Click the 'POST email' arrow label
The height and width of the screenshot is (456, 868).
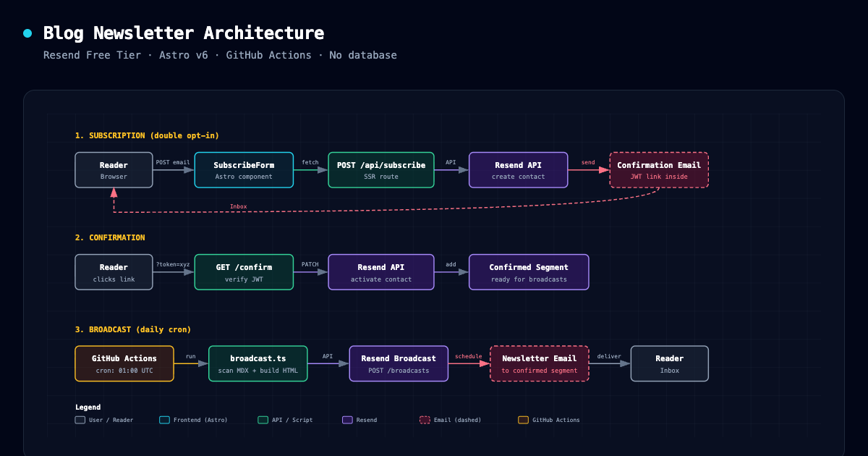(173, 162)
